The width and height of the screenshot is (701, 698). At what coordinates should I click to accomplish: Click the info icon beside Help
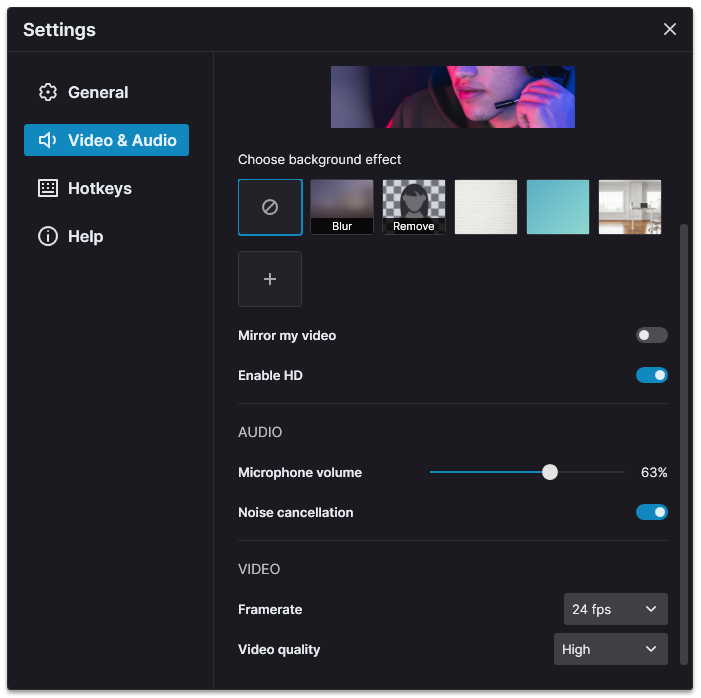point(48,236)
